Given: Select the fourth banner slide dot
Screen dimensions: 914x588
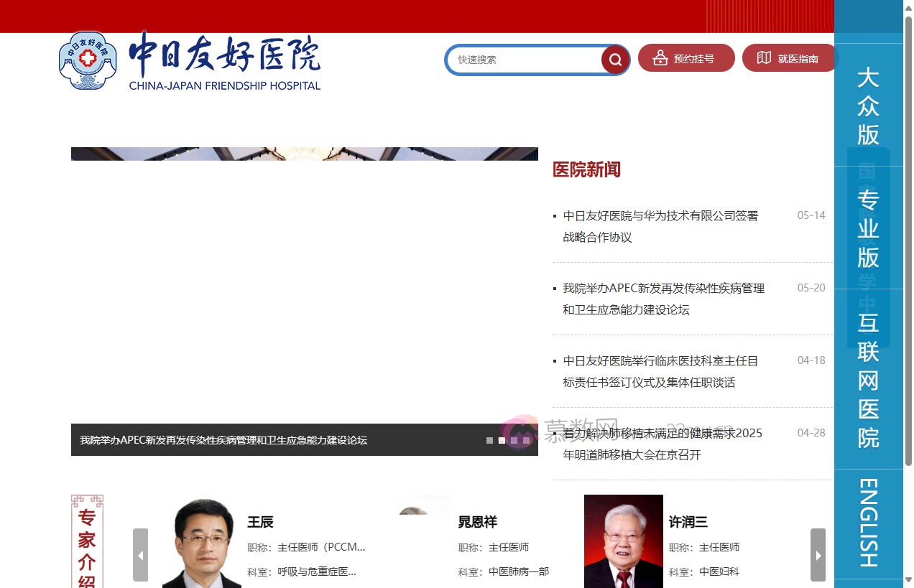Looking at the screenshot, I should 526,440.
